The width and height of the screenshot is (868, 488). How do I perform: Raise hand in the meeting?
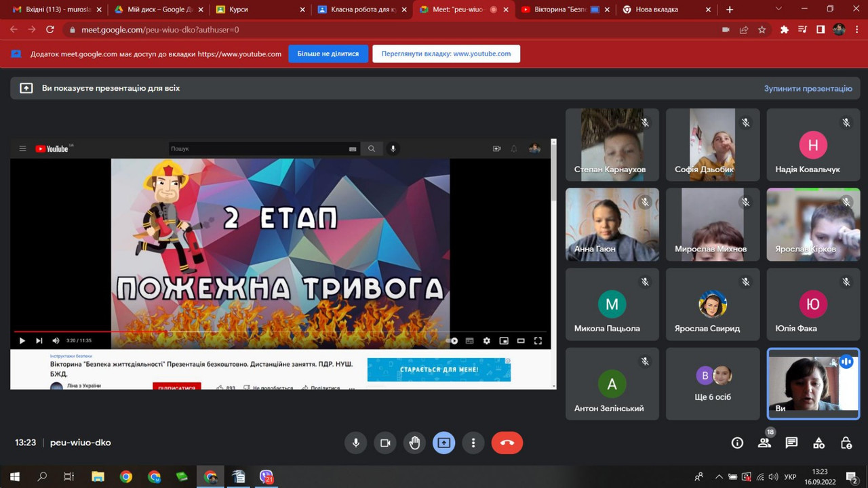414,443
